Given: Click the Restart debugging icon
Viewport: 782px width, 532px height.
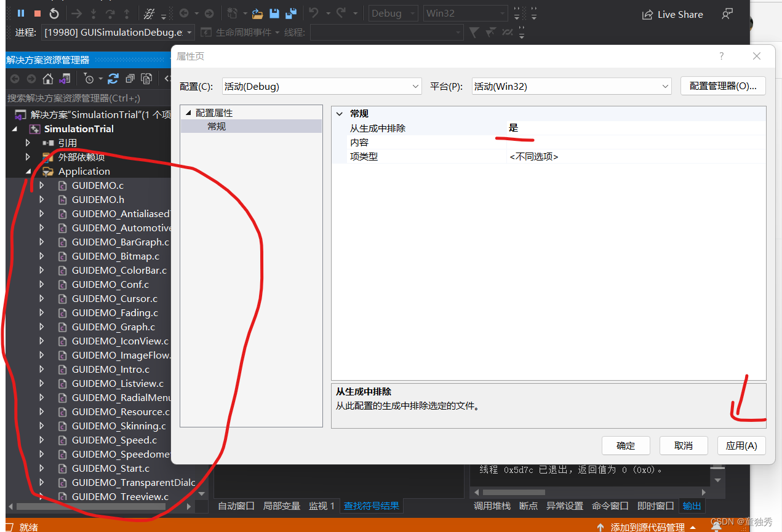Looking at the screenshot, I should [x=54, y=14].
